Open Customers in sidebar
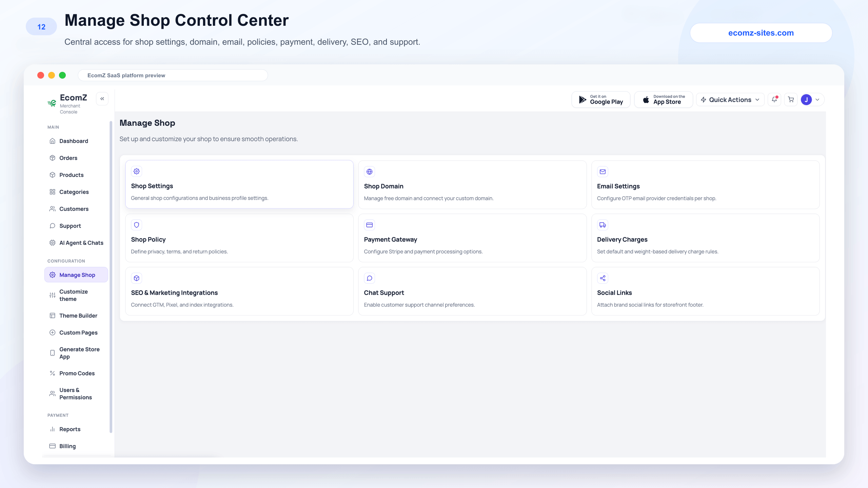This screenshot has width=868, height=488. pos(76,209)
